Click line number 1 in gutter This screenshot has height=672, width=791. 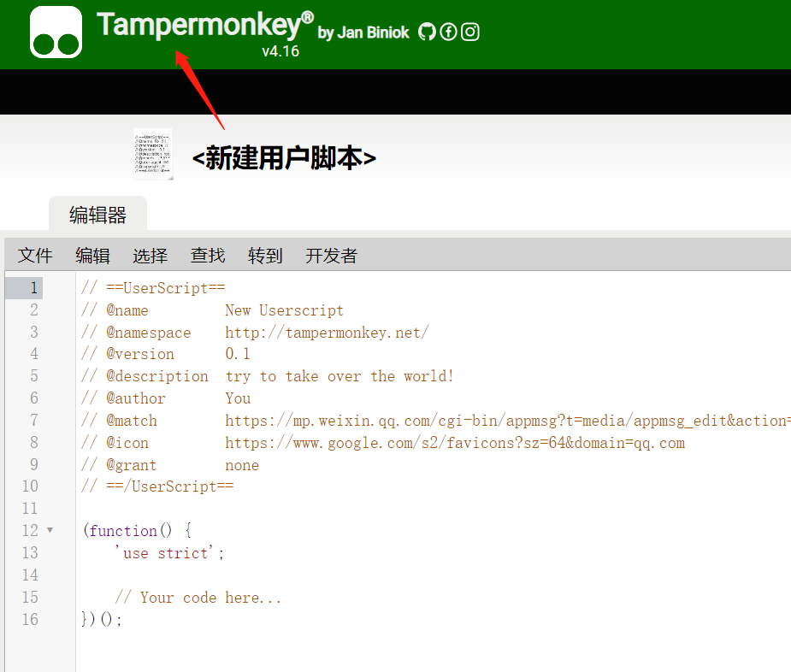(x=34, y=287)
